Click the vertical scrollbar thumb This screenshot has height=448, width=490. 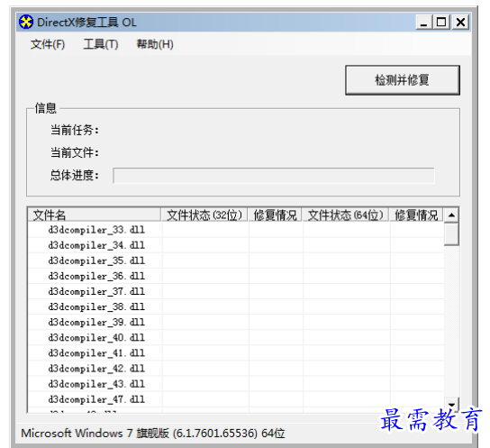pos(451,234)
